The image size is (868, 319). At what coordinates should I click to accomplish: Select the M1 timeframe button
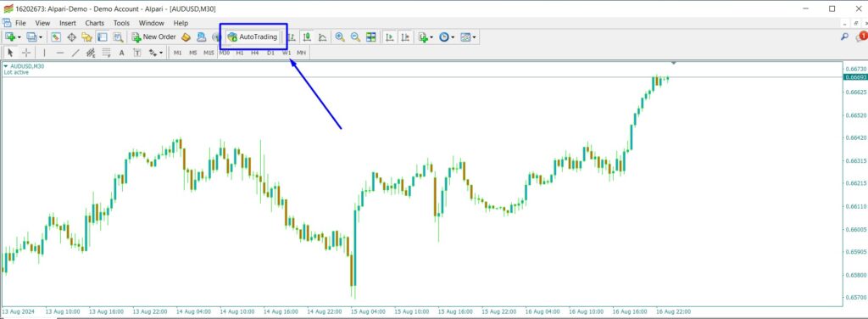coord(177,53)
